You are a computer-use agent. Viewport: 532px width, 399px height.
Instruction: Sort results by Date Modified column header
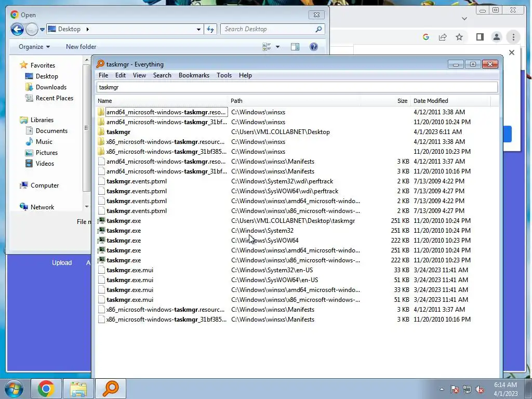click(x=450, y=101)
